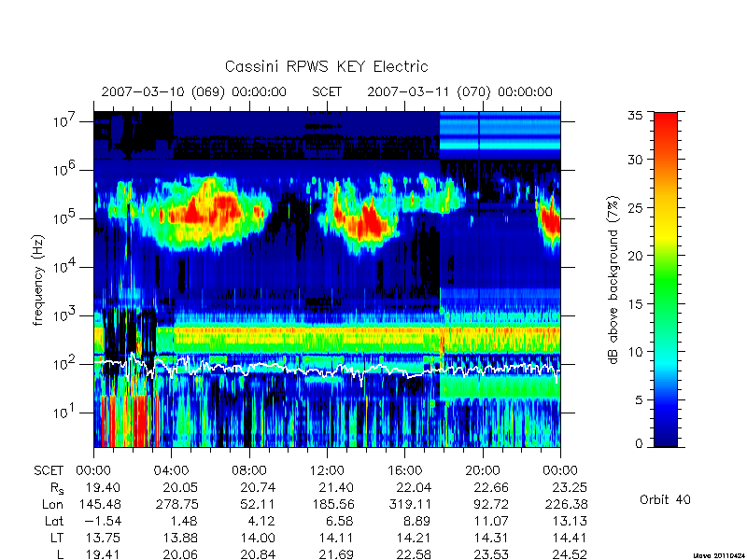The height and width of the screenshot is (560, 747).
Task: Click the L value 19.41
Action: [x=103, y=554]
